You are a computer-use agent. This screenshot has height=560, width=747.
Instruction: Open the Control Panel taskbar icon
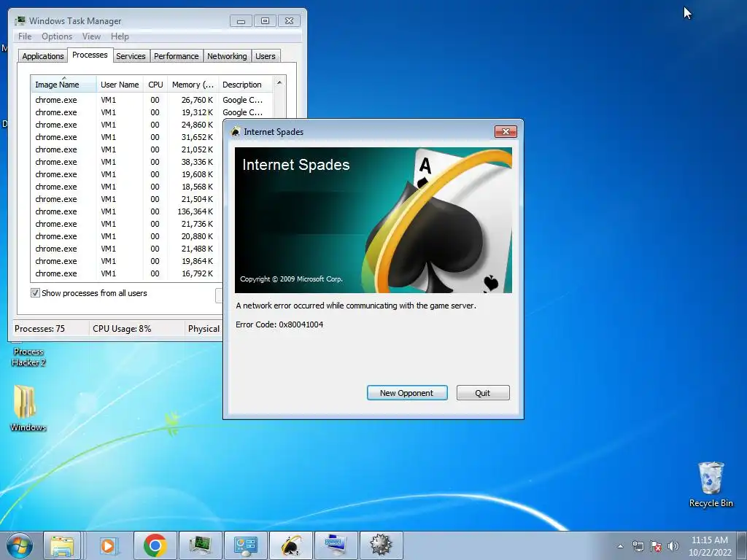(x=245, y=545)
